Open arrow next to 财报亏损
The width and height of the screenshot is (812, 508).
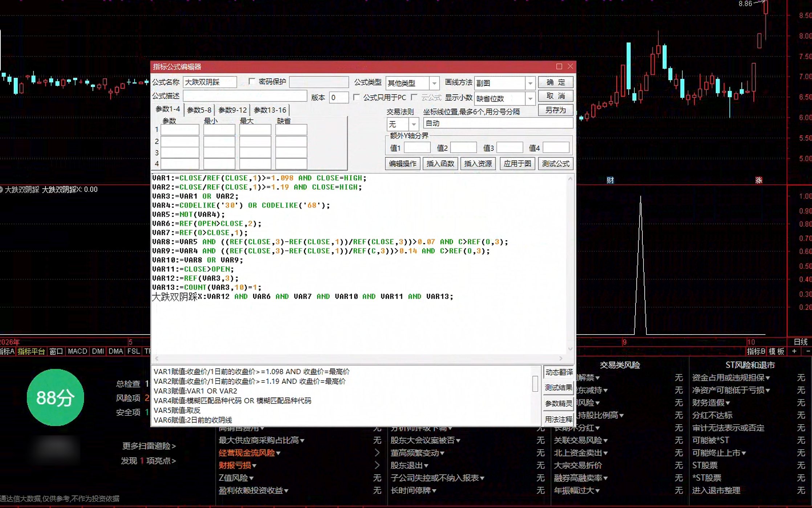[377, 465]
